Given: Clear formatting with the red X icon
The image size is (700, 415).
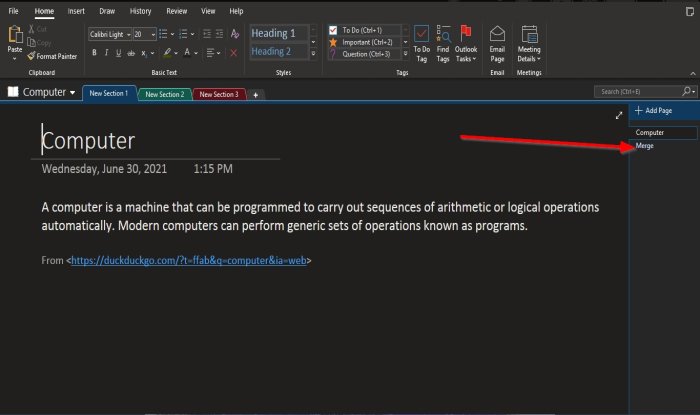Looking at the screenshot, I should pos(234,52).
